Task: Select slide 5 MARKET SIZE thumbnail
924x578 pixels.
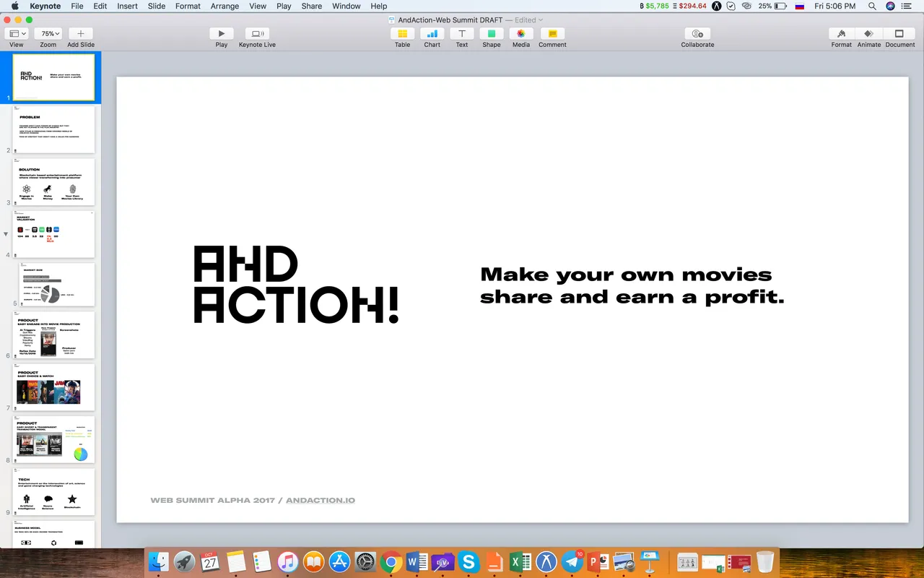Action: [x=57, y=285]
